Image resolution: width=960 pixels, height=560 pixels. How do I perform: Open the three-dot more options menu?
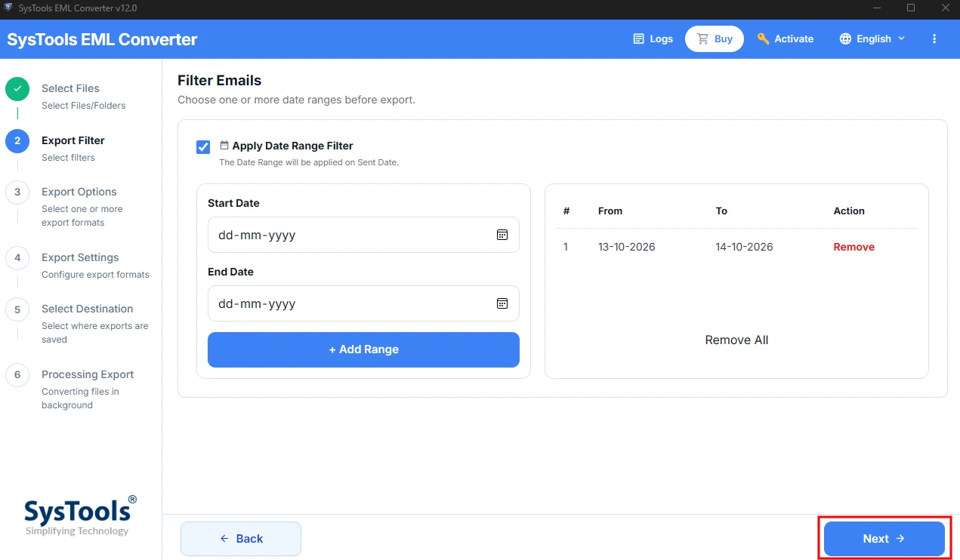click(x=934, y=38)
